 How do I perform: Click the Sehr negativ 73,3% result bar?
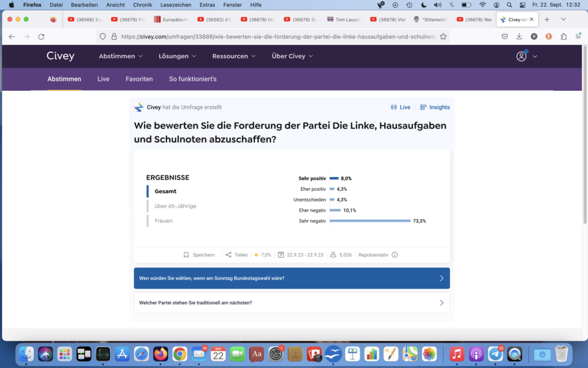pyautogui.click(x=370, y=221)
